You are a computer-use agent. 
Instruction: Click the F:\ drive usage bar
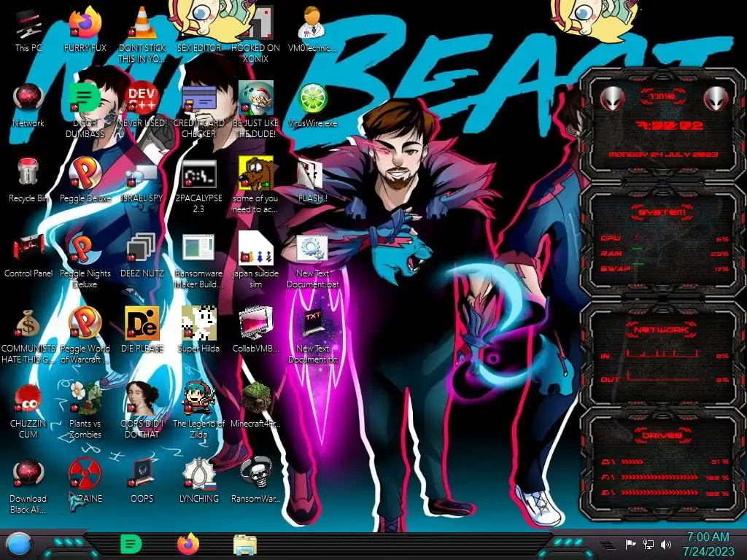[665, 477]
